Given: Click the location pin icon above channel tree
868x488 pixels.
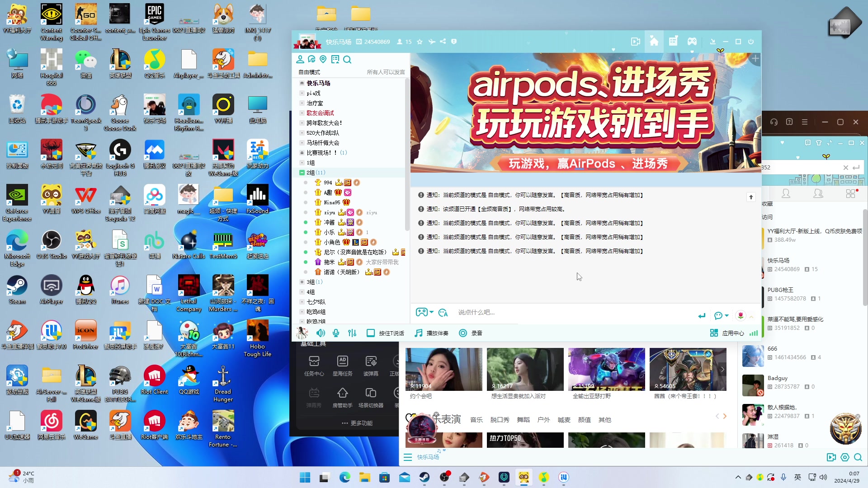Looking at the screenshot, I should [323, 59].
